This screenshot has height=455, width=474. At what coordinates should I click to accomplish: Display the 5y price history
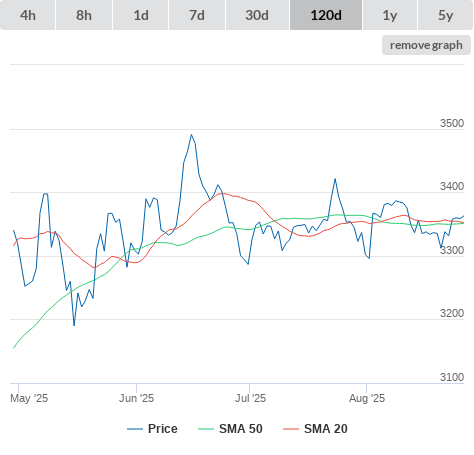click(x=445, y=15)
